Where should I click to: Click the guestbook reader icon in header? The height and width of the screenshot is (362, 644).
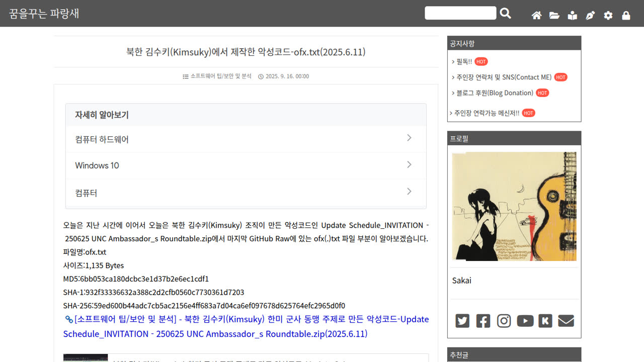573,16
